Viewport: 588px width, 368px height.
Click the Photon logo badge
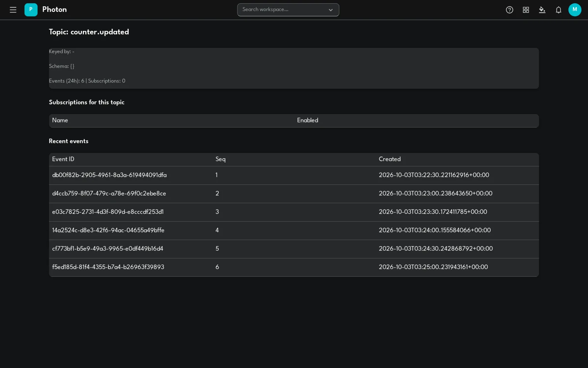click(x=31, y=10)
